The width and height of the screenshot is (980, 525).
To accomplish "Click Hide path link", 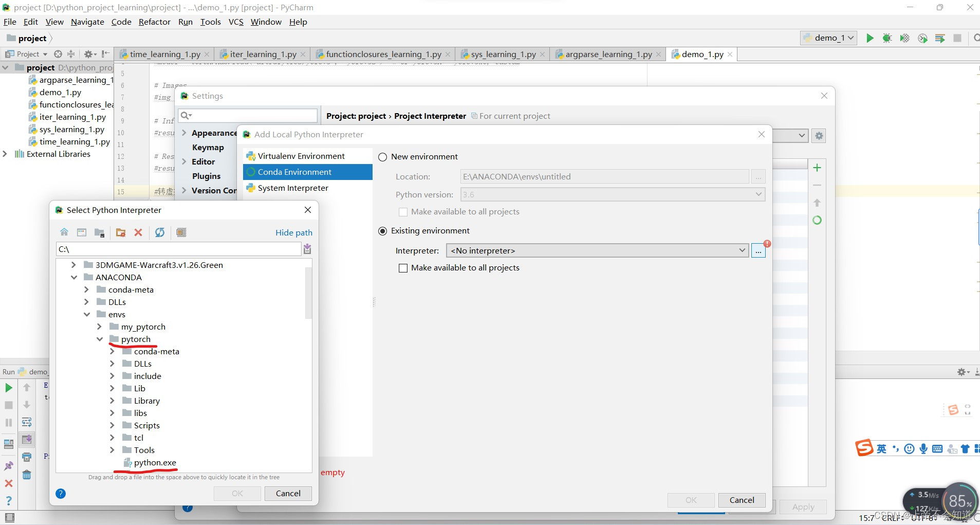I will 294,233.
